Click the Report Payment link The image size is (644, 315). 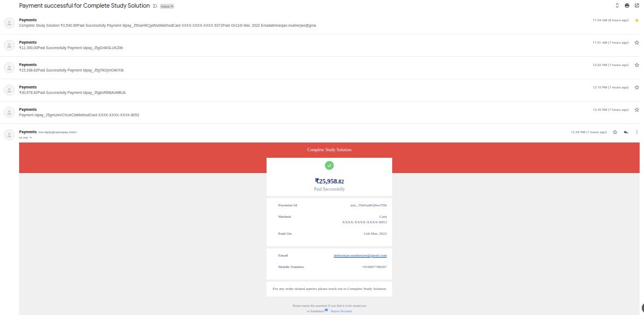click(x=341, y=311)
